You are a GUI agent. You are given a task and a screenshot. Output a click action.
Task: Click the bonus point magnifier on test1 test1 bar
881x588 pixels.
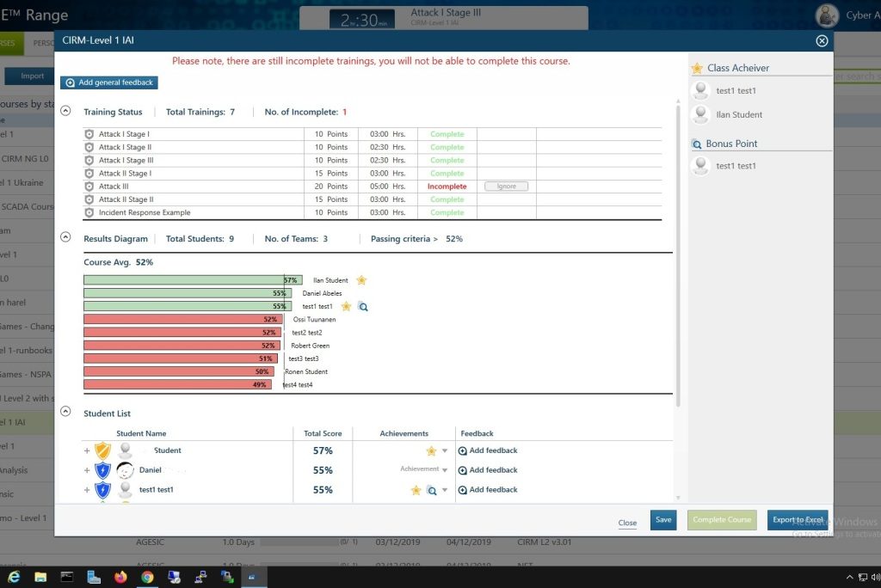point(363,307)
